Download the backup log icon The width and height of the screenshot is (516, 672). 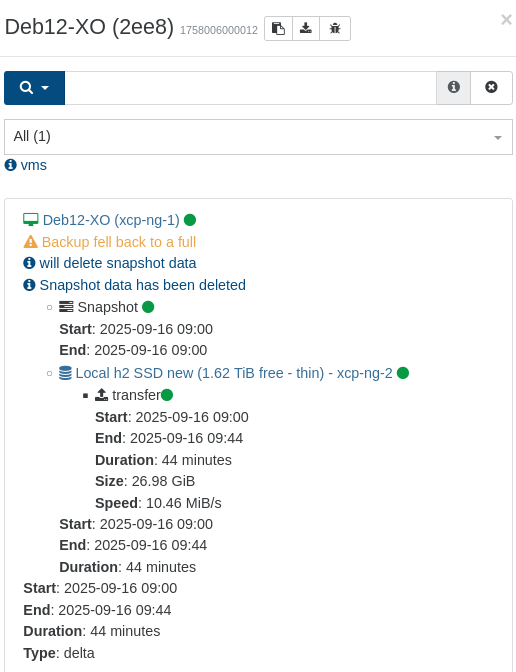pyautogui.click(x=306, y=29)
